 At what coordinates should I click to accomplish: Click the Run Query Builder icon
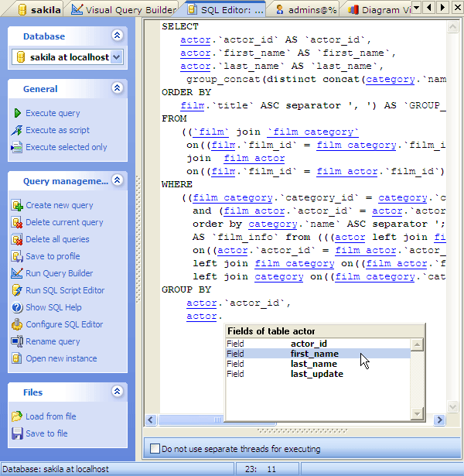pos(17,273)
